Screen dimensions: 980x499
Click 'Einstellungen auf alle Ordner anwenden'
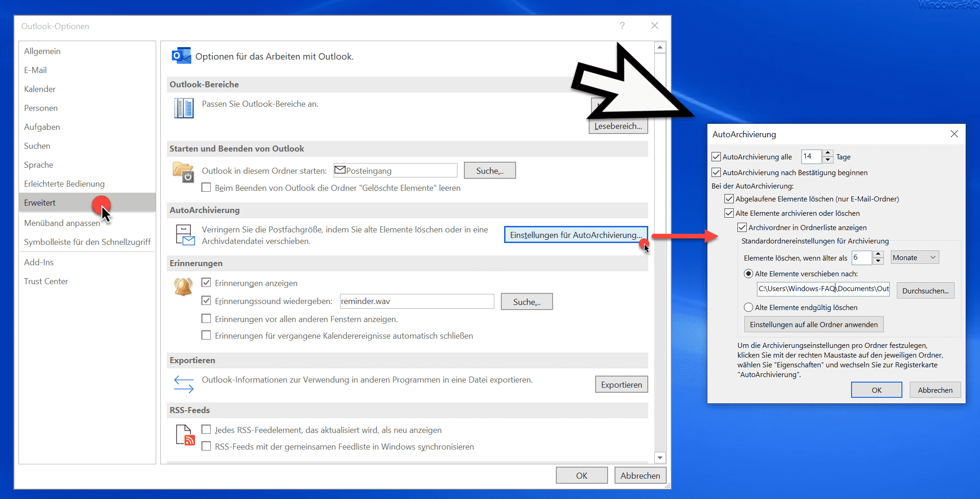pos(814,324)
